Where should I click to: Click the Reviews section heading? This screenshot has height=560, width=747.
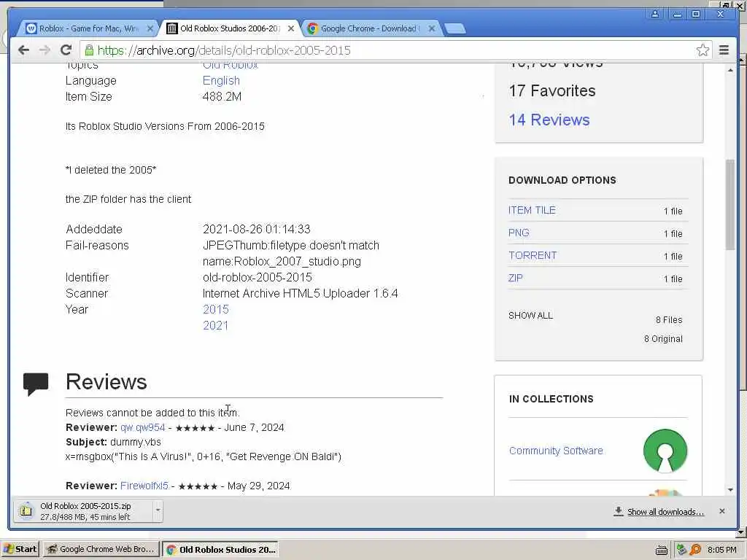click(107, 382)
